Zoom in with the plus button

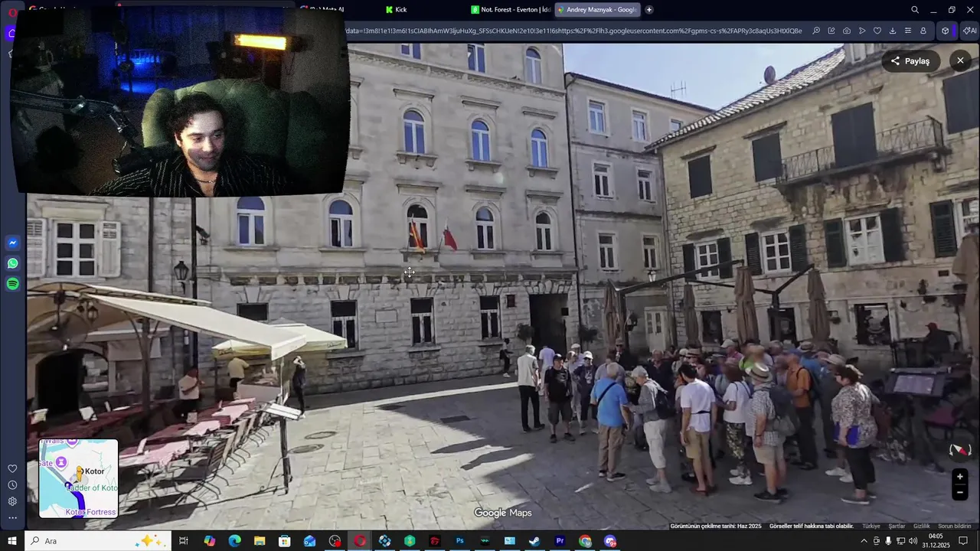[x=959, y=477]
